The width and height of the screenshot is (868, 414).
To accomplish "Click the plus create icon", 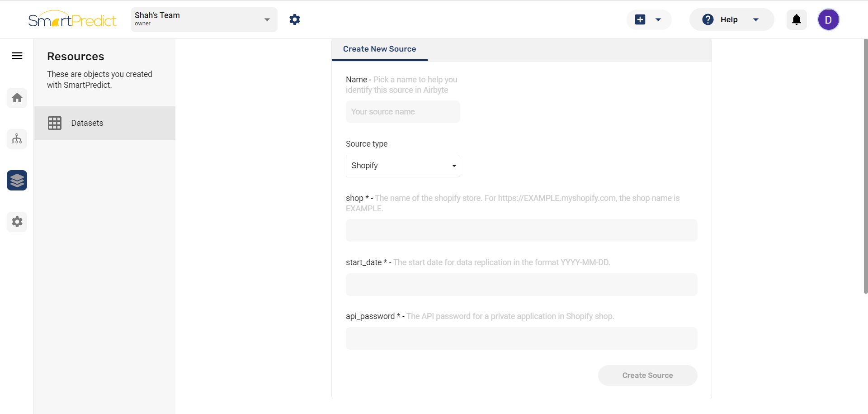I will pos(640,19).
